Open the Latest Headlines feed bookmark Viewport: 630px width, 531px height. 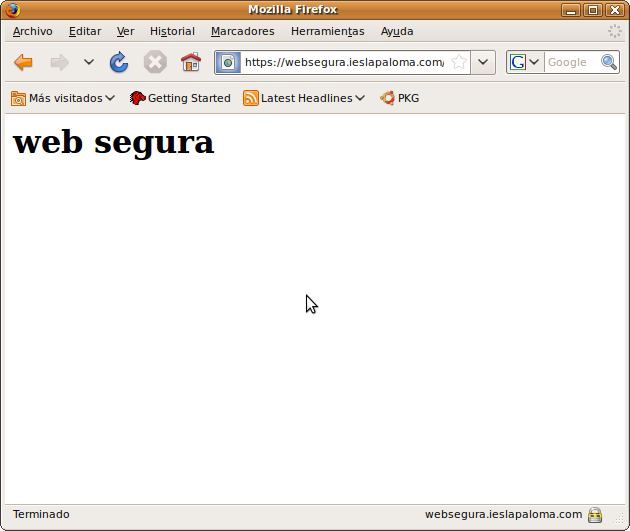tap(304, 98)
